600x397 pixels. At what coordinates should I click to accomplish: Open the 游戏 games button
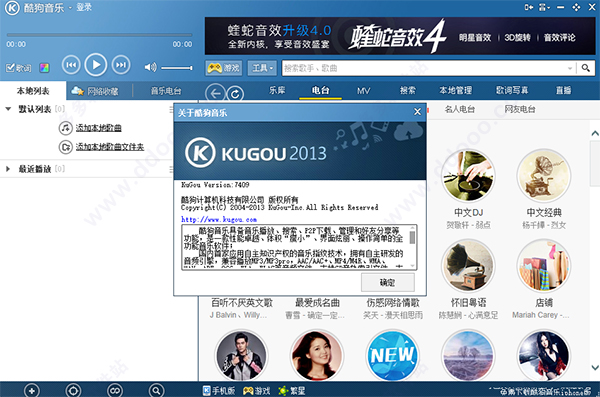224,68
